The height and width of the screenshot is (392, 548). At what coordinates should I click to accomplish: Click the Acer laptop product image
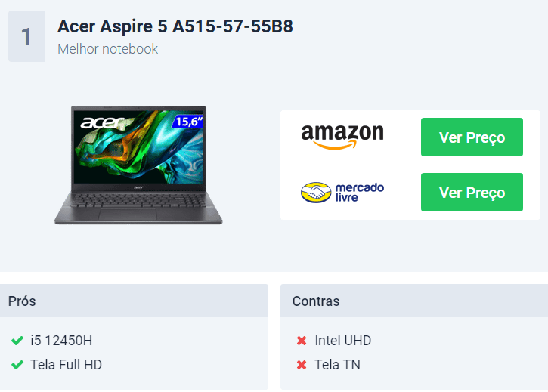(138, 165)
